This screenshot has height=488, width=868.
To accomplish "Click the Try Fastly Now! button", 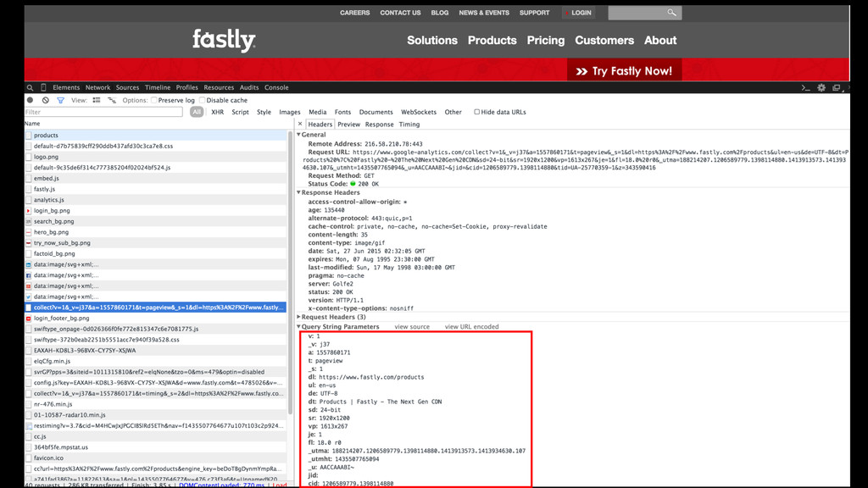I will click(x=624, y=71).
